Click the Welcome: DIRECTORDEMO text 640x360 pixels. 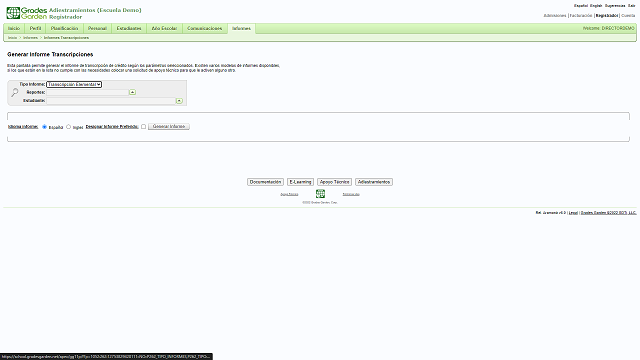point(609,28)
